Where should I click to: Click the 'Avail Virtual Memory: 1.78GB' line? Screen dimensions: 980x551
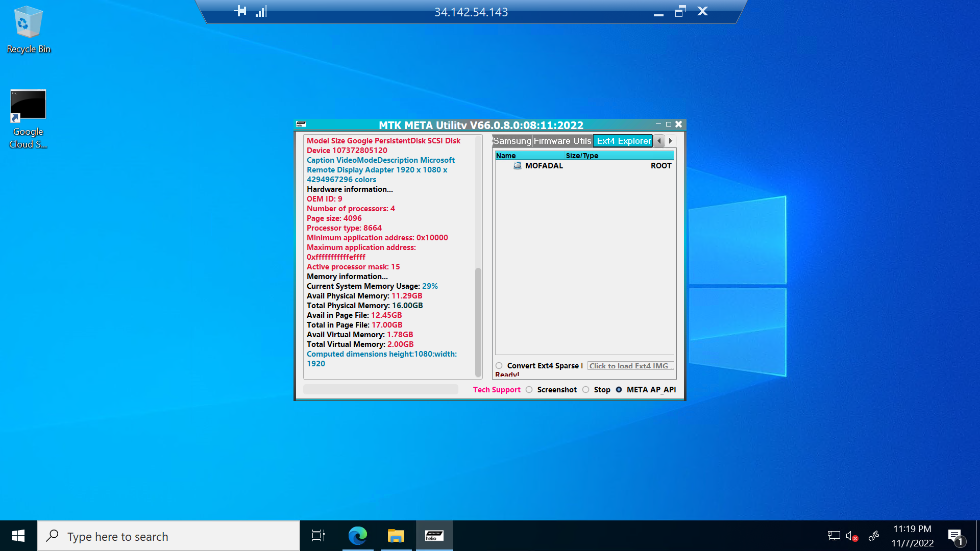[360, 334]
